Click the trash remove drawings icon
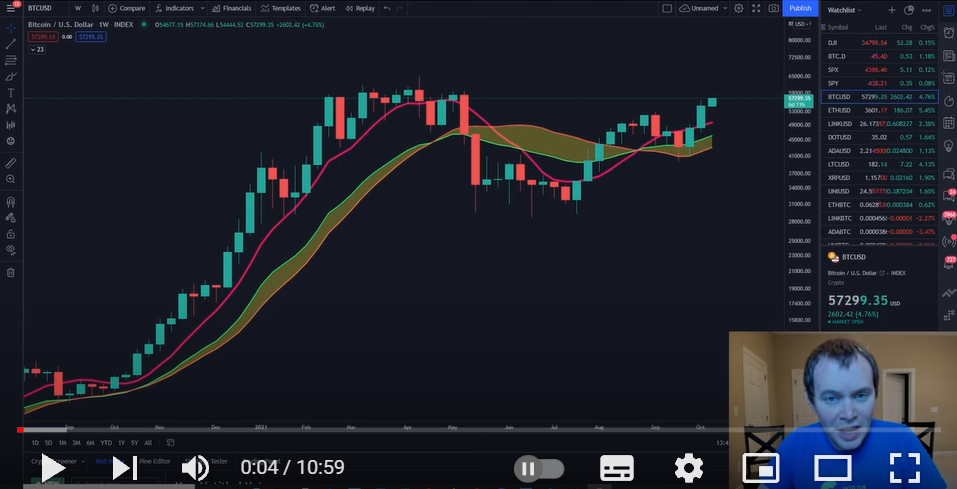957x489 pixels. 10,272
